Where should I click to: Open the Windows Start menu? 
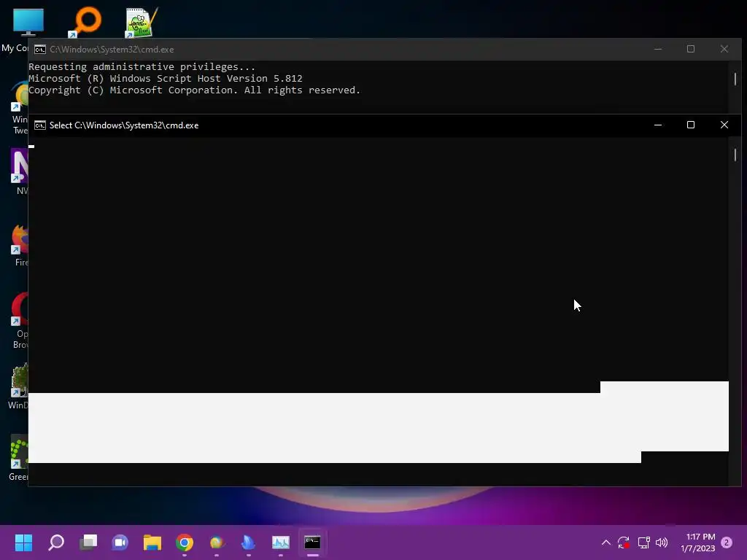(x=23, y=542)
